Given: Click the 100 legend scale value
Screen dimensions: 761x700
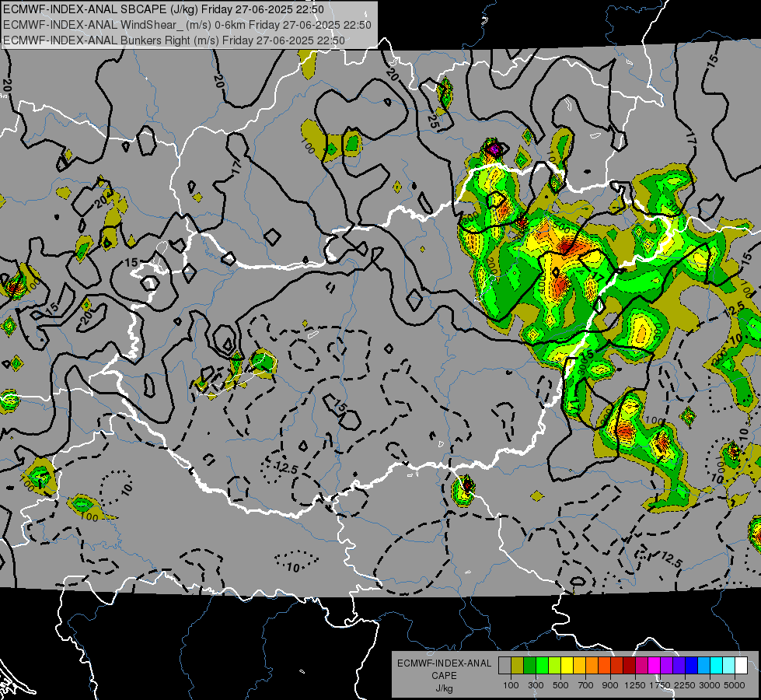Looking at the screenshot, I should pyautogui.click(x=511, y=685).
